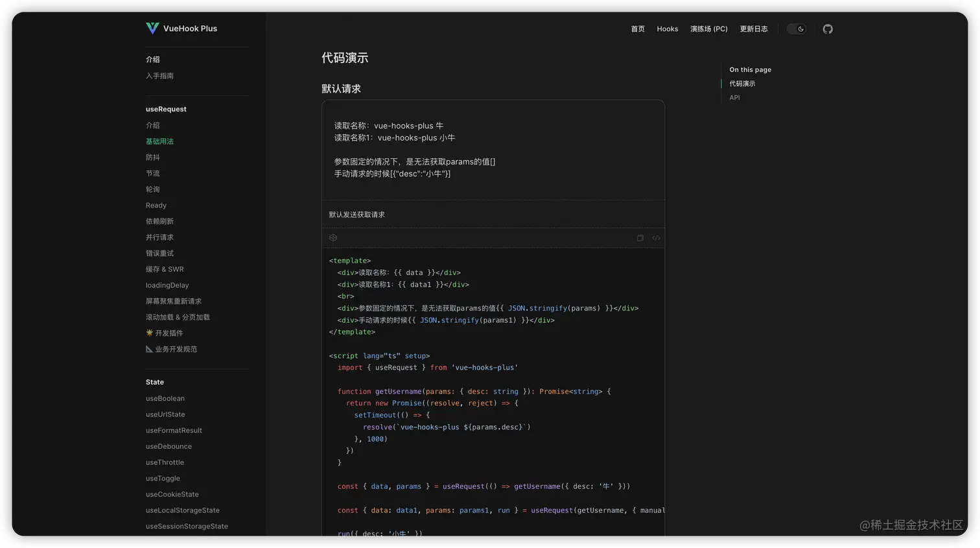Open the codesandbox playground icon above the code

[333, 238]
